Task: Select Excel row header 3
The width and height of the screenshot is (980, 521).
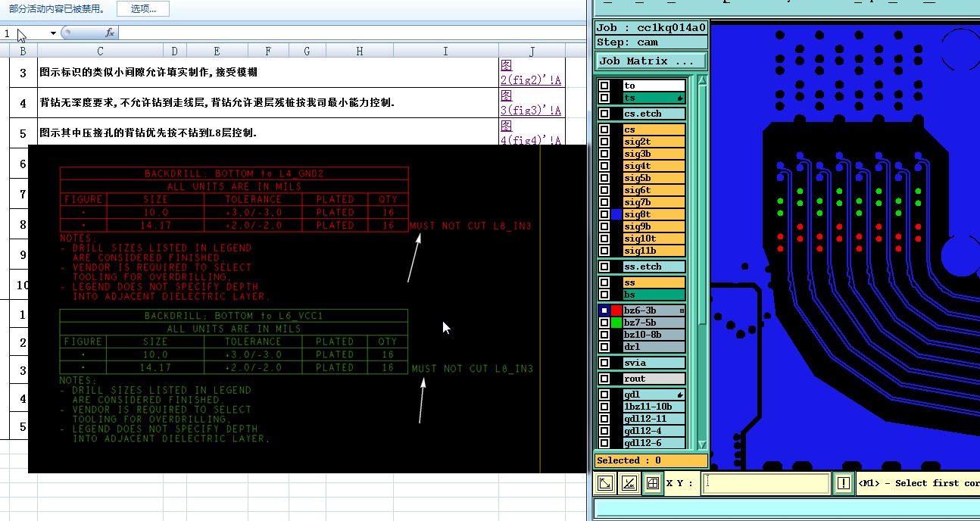Action: [23, 73]
